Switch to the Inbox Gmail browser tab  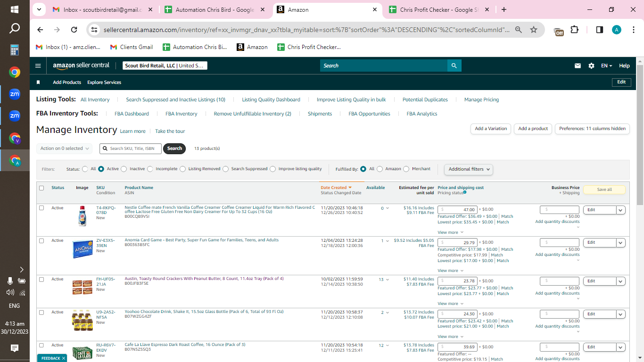click(x=102, y=9)
